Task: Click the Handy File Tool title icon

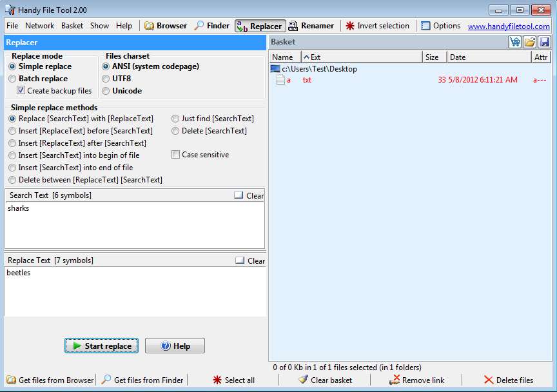Action: pyautogui.click(x=10, y=10)
